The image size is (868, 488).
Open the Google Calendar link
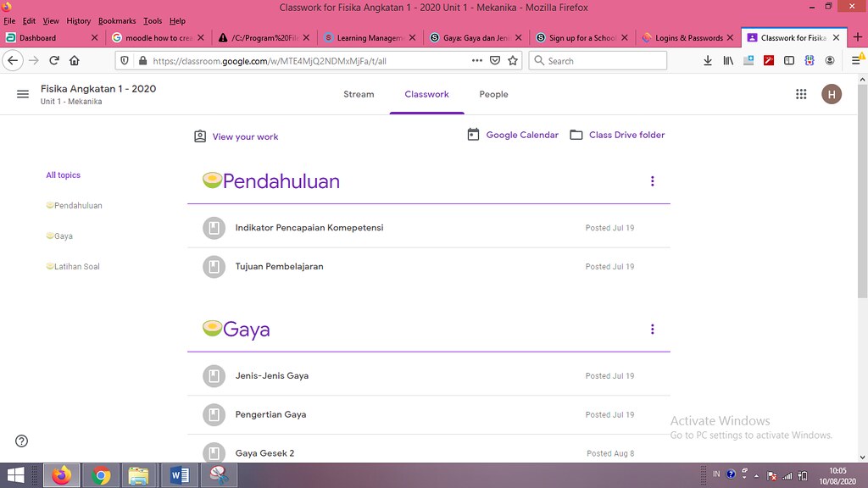(513, 135)
